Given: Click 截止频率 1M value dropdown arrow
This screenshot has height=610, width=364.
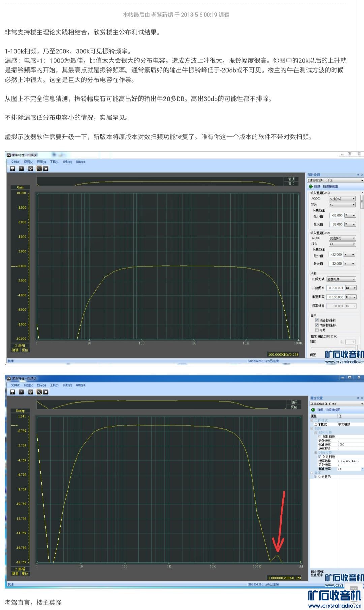Looking at the screenshot, I should coord(363,469).
